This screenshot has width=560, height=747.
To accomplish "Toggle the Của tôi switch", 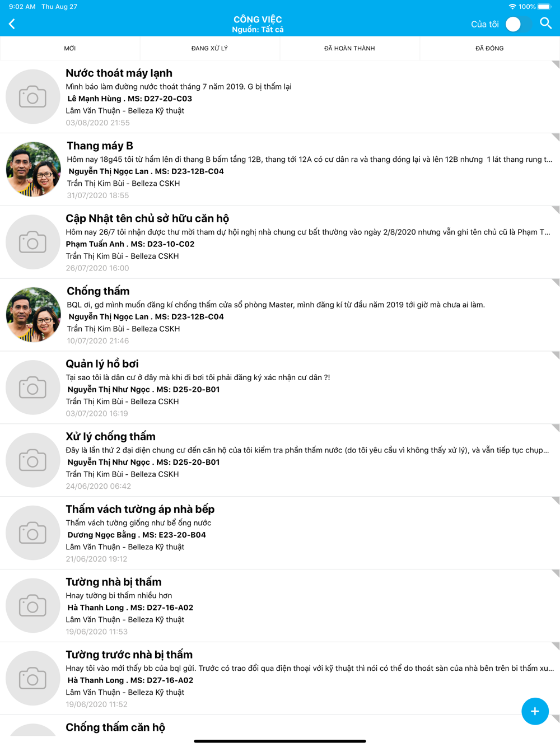I will (x=519, y=24).
